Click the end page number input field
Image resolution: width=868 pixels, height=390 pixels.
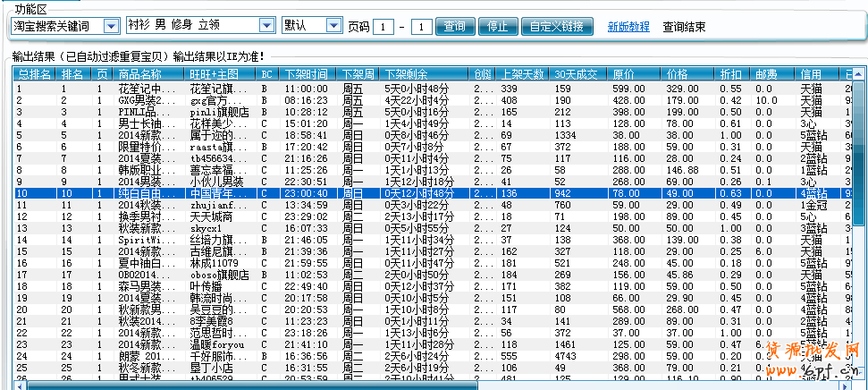[x=423, y=27]
